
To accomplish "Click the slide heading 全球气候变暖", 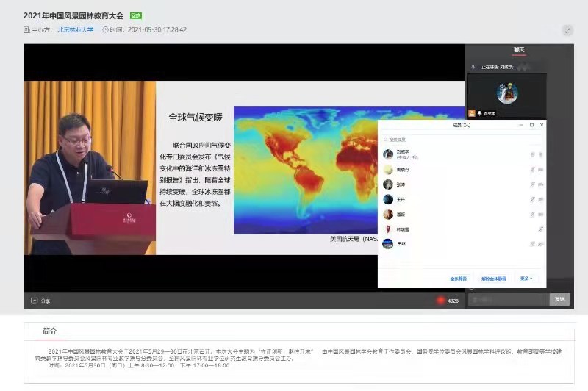I will click(x=196, y=118).
